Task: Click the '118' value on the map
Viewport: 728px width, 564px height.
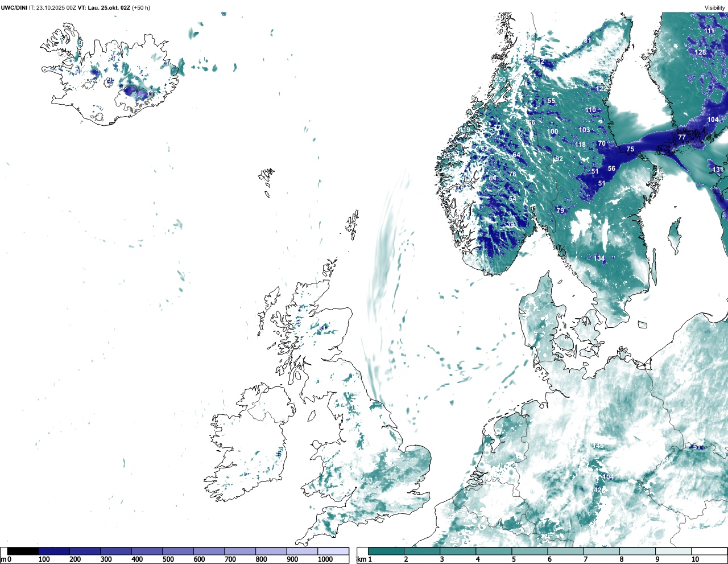Action: click(x=580, y=145)
